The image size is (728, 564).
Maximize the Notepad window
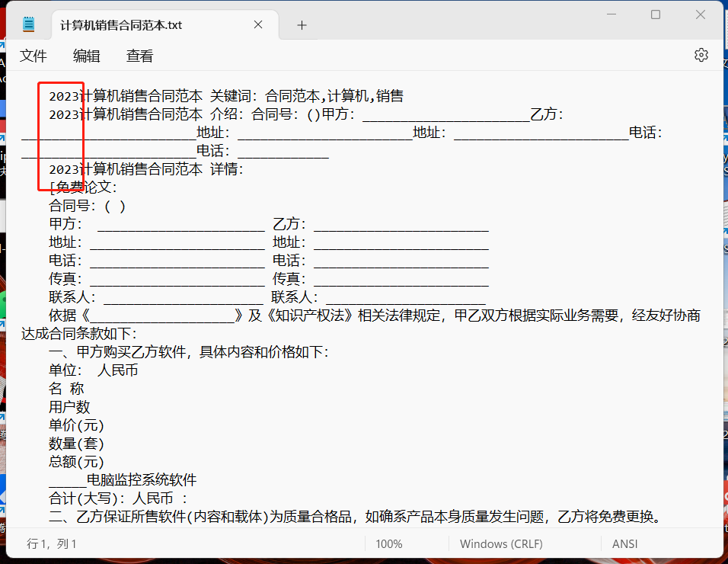click(655, 14)
